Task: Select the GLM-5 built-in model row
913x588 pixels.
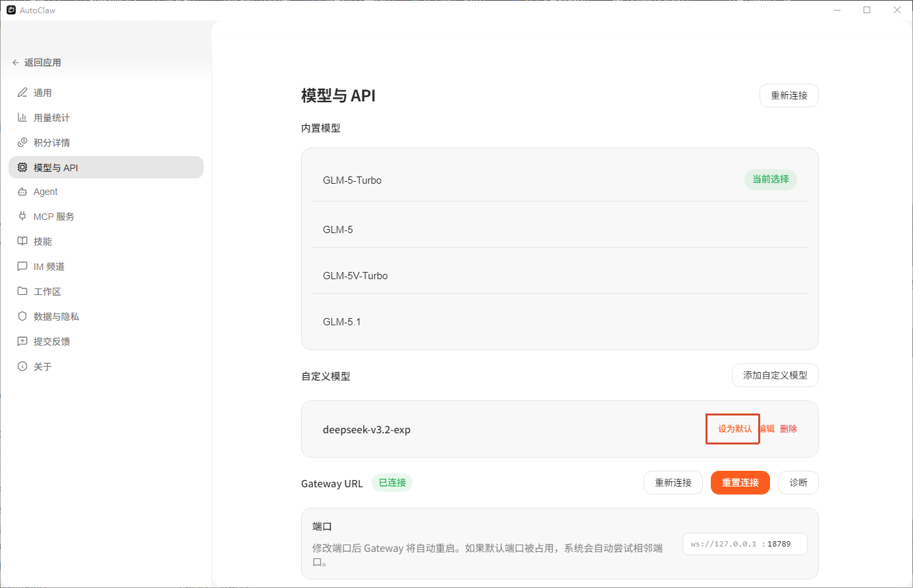Action: 560,229
